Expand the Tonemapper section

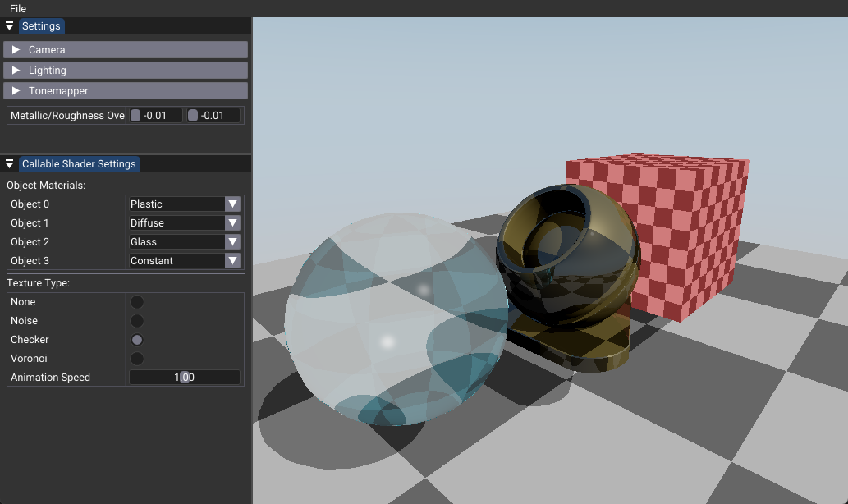pos(126,91)
